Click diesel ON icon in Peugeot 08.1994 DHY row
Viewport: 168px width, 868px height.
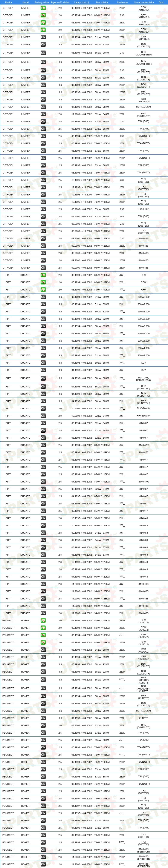pyautogui.click(x=43, y=696)
